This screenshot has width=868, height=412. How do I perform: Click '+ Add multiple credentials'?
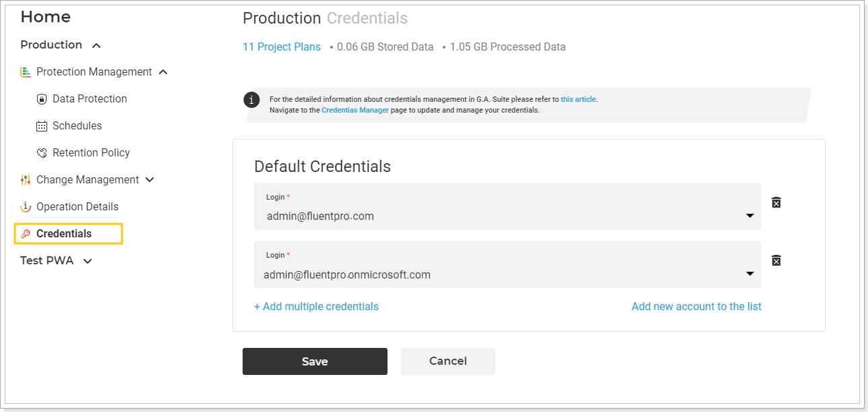pos(316,307)
